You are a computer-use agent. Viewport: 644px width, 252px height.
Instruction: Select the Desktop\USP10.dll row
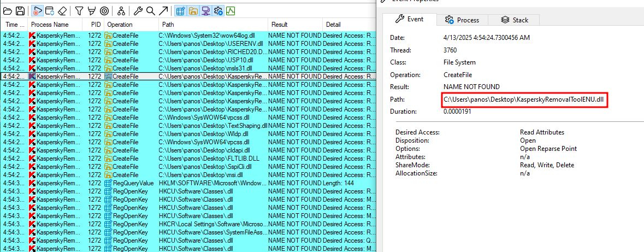tap(188, 60)
